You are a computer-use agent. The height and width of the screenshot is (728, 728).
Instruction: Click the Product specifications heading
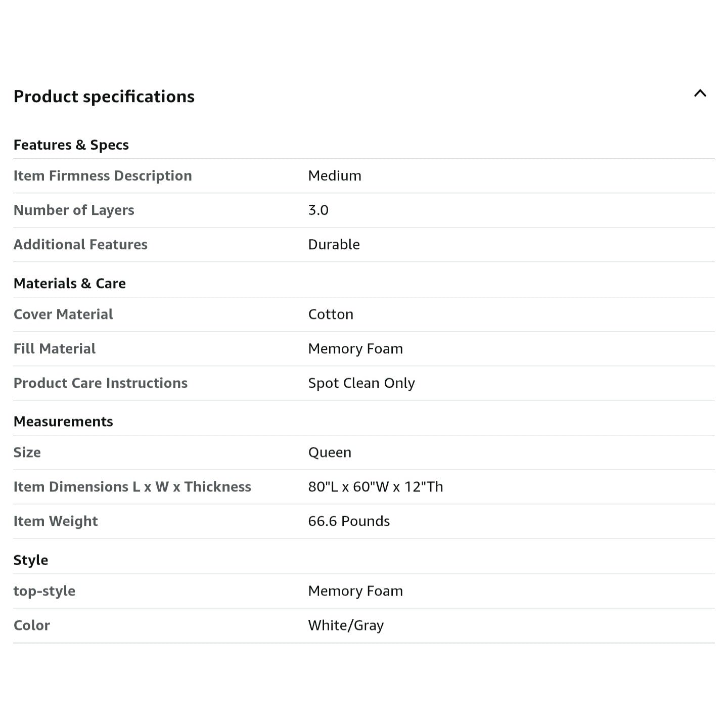point(104,97)
